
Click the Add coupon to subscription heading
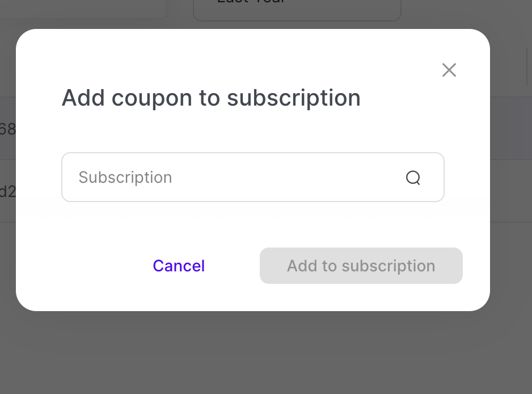[211, 98]
